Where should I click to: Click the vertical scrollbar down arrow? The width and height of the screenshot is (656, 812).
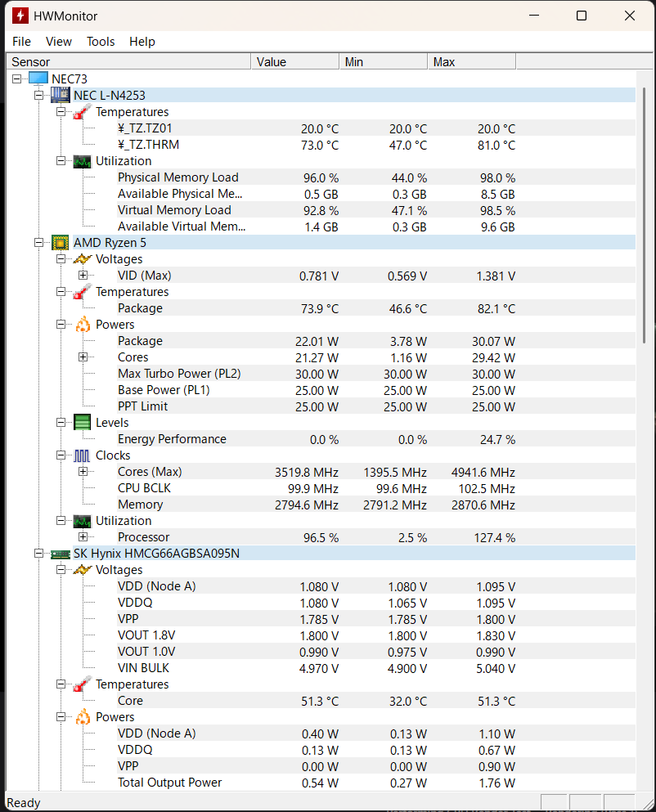(x=642, y=783)
